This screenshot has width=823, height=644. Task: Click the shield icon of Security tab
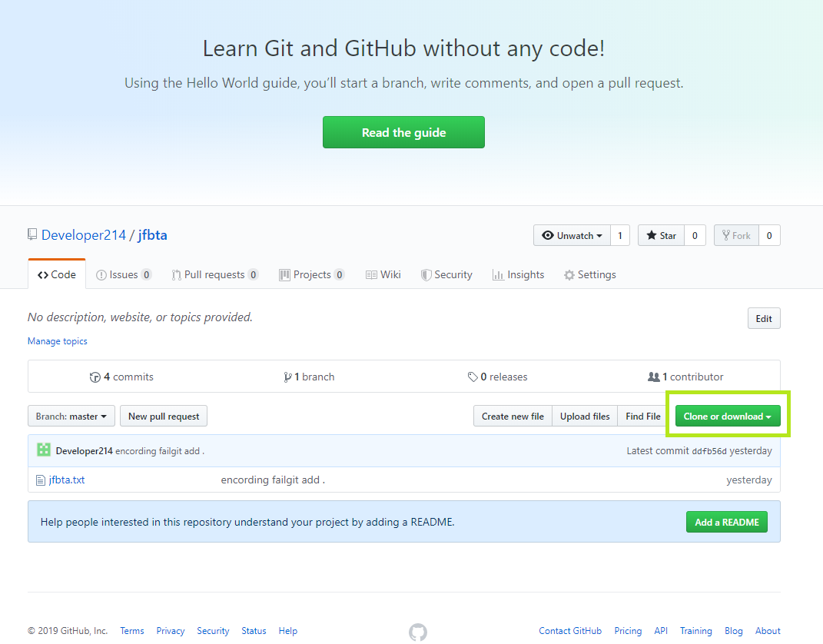(x=426, y=275)
